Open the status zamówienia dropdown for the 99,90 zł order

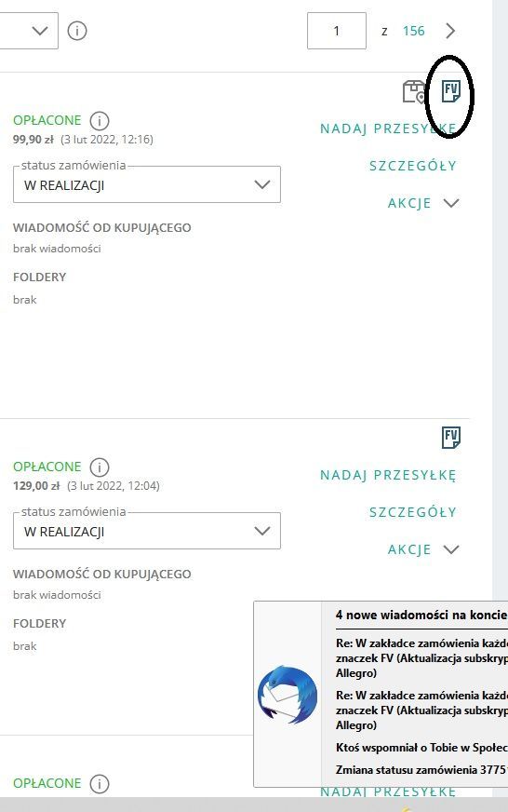(147, 184)
